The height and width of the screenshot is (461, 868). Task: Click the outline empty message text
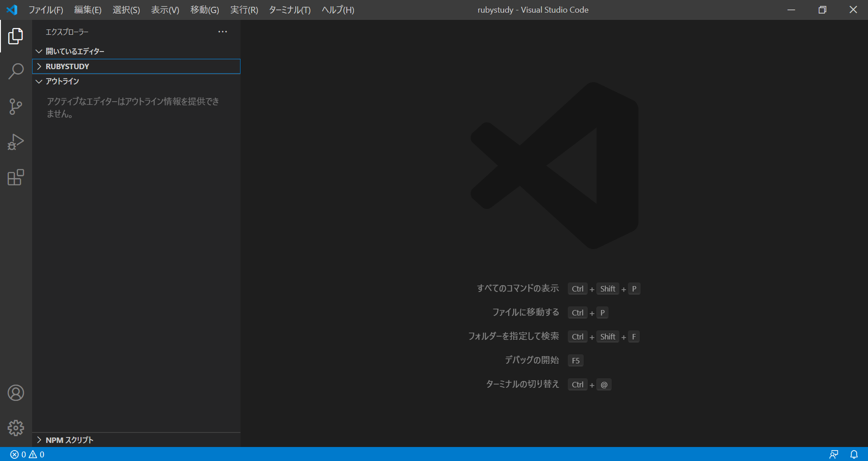[133, 108]
